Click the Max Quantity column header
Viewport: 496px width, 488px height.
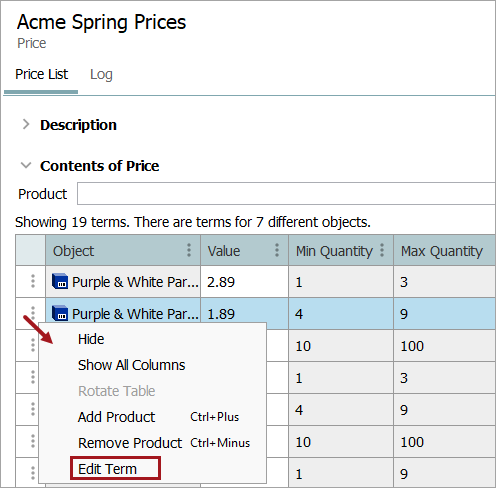pos(444,250)
